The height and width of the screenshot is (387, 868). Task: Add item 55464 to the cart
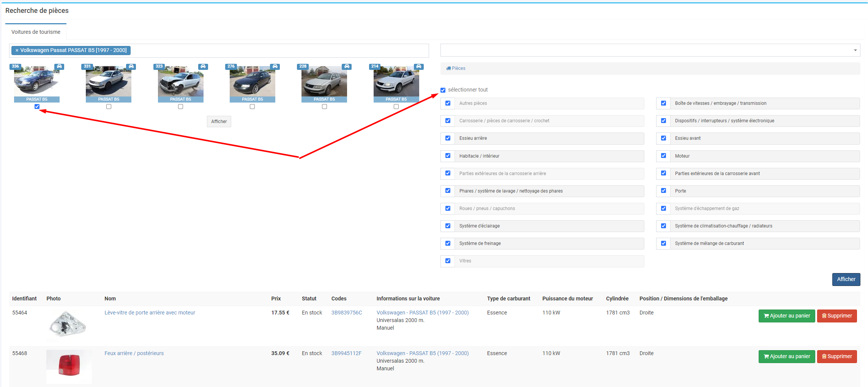(787, 316)
